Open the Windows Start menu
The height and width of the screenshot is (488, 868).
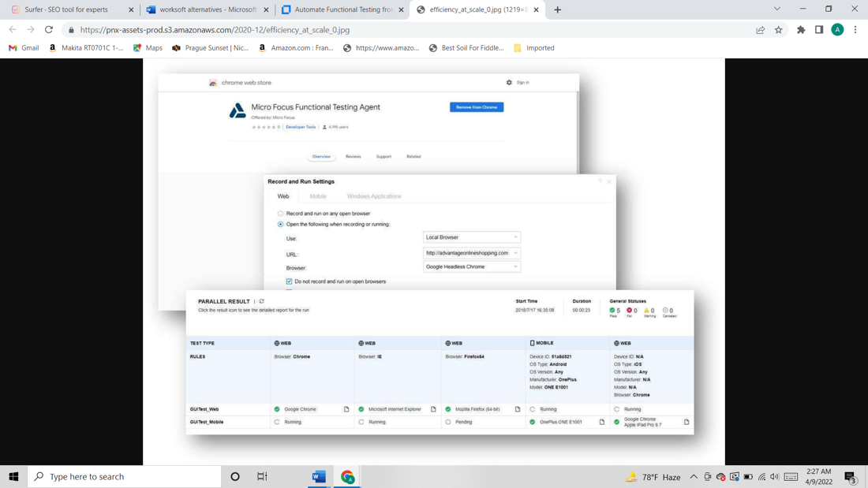tap(14, 476)
